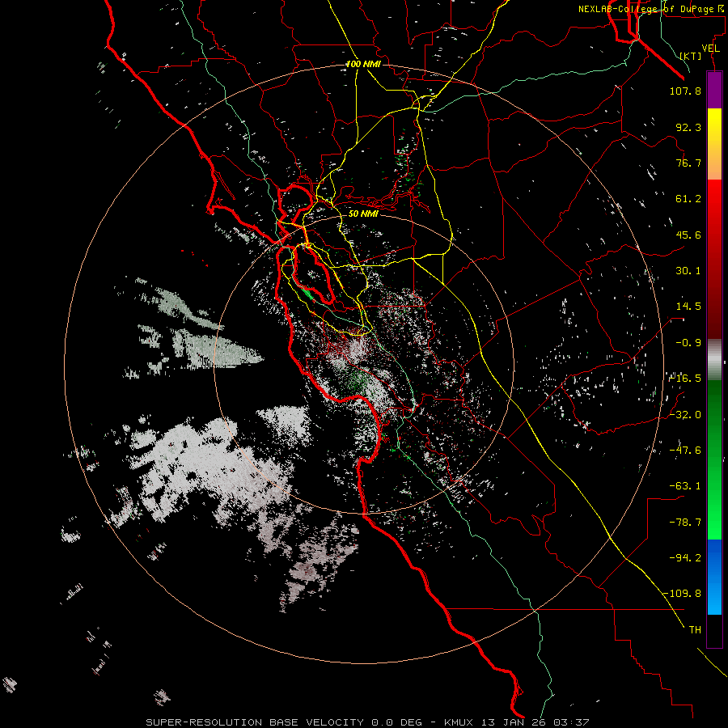Viewport: 728px width, 728px height.
Task: Click the yellow segment of the color bar
Action: pyautogui.click(x=714, y=144)
